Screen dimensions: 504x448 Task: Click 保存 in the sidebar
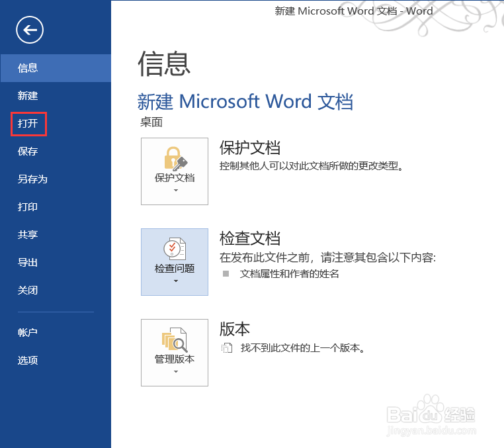(56, 152)
